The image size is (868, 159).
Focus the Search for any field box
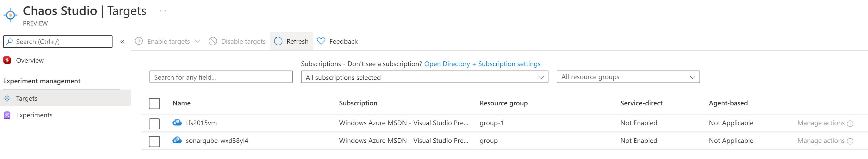pos(221,77)
